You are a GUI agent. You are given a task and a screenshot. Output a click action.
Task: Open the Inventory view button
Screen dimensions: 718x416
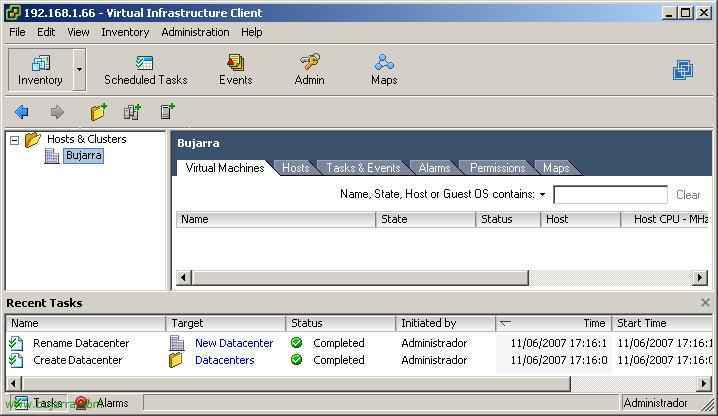pyautogui.click(x=40, y=70)
